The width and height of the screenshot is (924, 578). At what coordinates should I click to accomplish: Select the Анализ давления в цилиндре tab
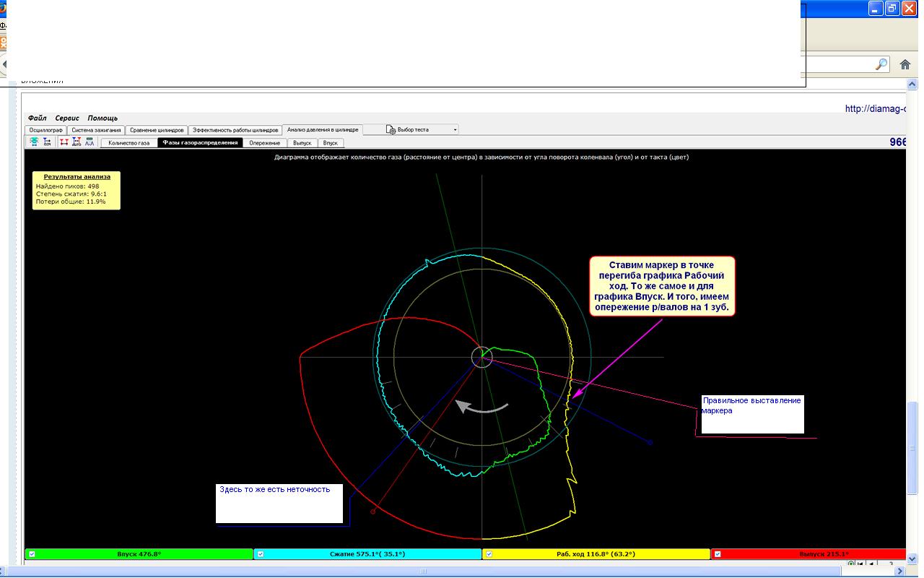click(x=323, y=130)
